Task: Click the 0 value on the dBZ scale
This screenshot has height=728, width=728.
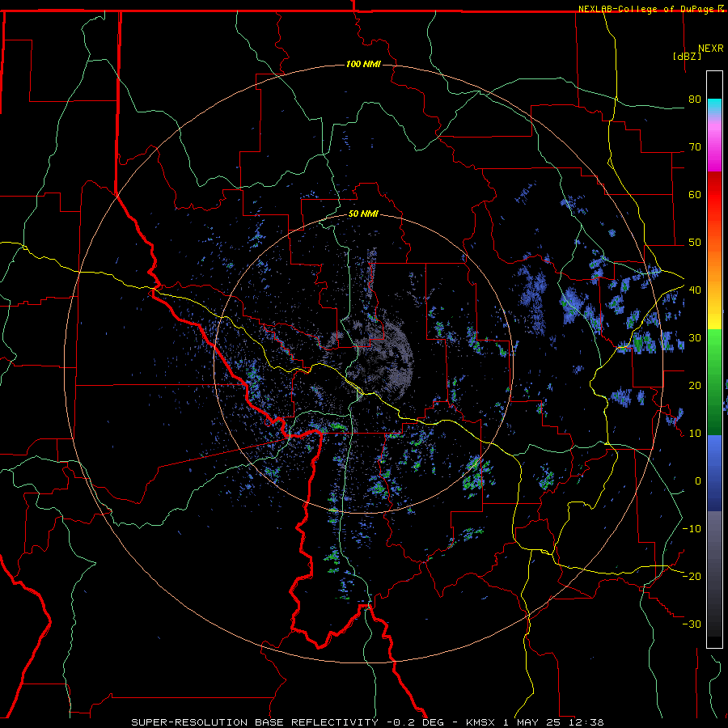Action: tap(698, 481)
